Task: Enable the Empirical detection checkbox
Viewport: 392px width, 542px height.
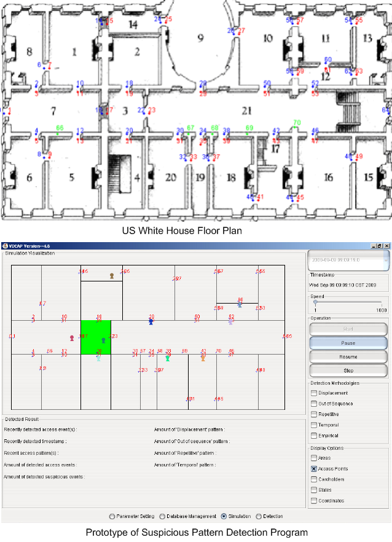Action: 314,436
